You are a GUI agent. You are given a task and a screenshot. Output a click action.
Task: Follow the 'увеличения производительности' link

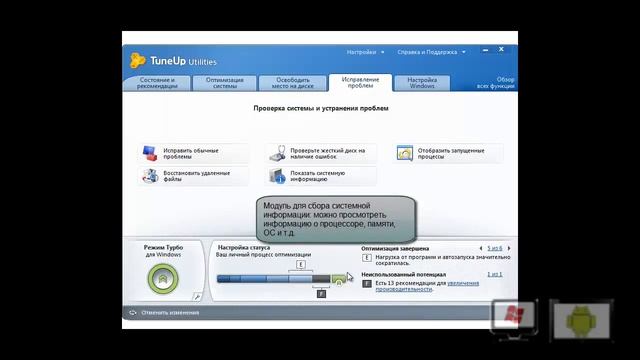click(427, 286)
